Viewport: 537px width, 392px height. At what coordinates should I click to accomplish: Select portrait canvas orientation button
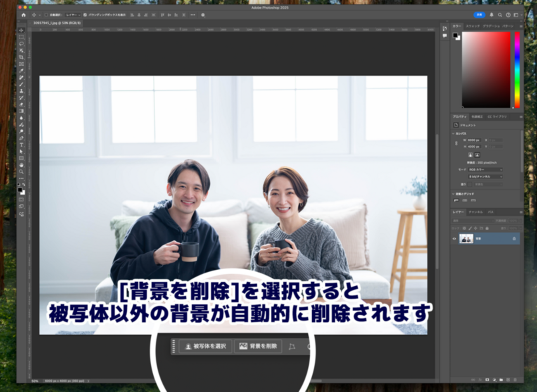coord(470,155)
